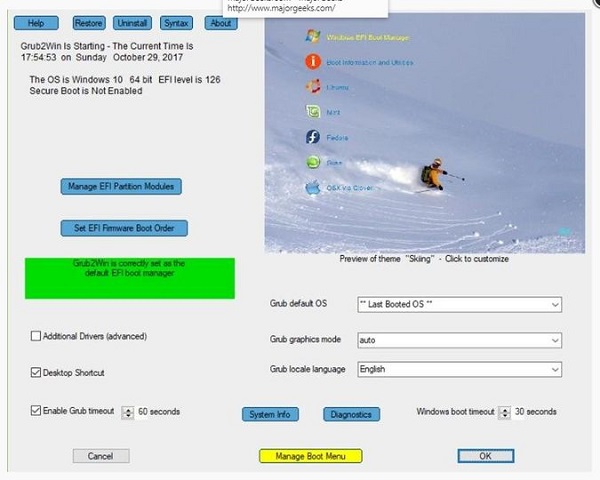Click the green default EFI boot manager status box
This screenshot has height=480, width=600.
pyautogui.click(x=130, y=278)
